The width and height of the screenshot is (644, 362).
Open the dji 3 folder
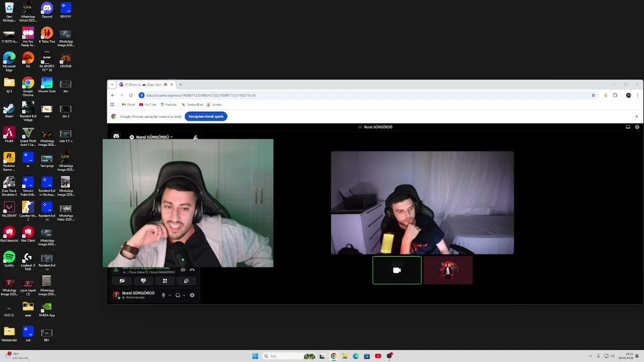9,85
